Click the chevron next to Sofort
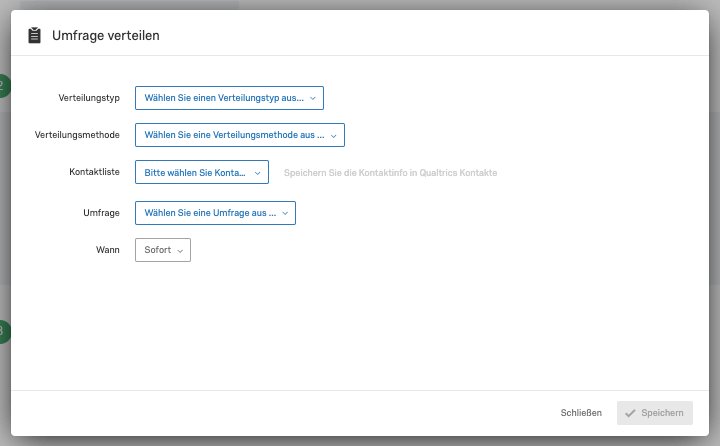The image size is (720, 446). [x=180, y=251]
